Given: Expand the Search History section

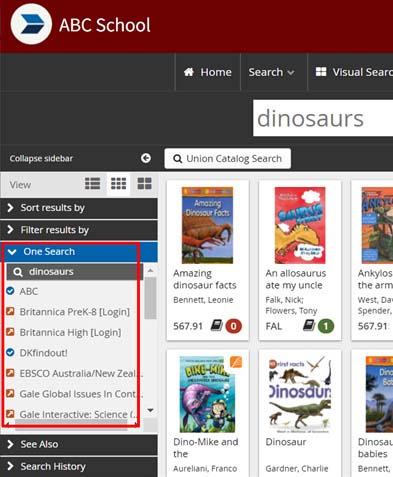Looking at the screenshot, I should [x=79, y=466].
